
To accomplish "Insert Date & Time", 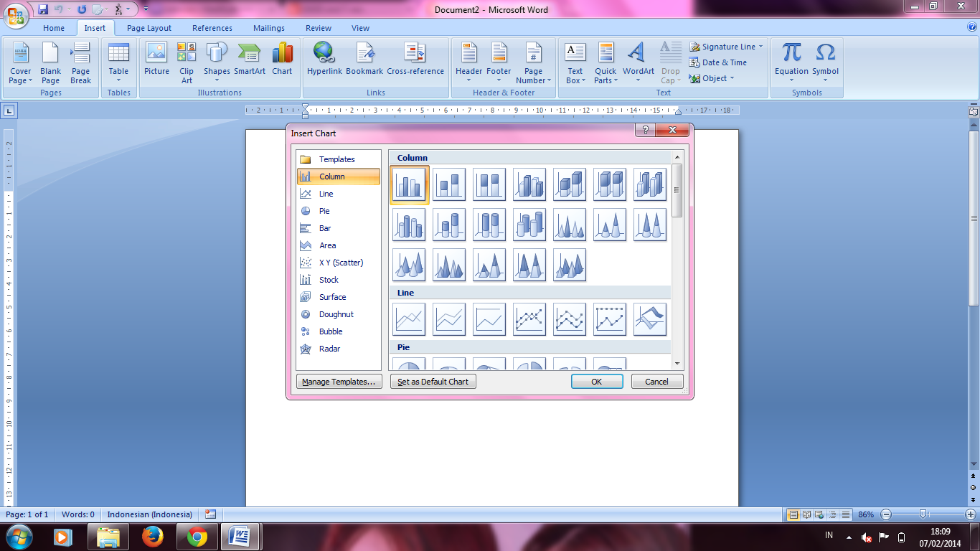I will [718, 62].
